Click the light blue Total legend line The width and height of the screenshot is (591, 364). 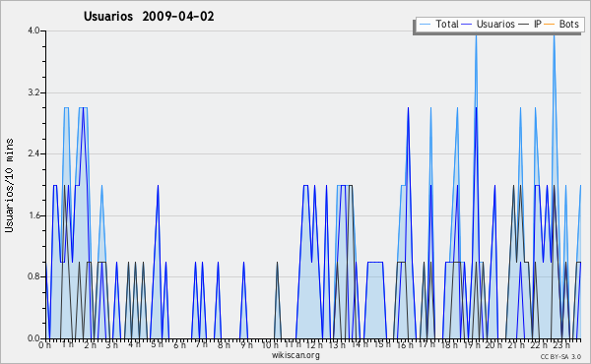point(425,24)
